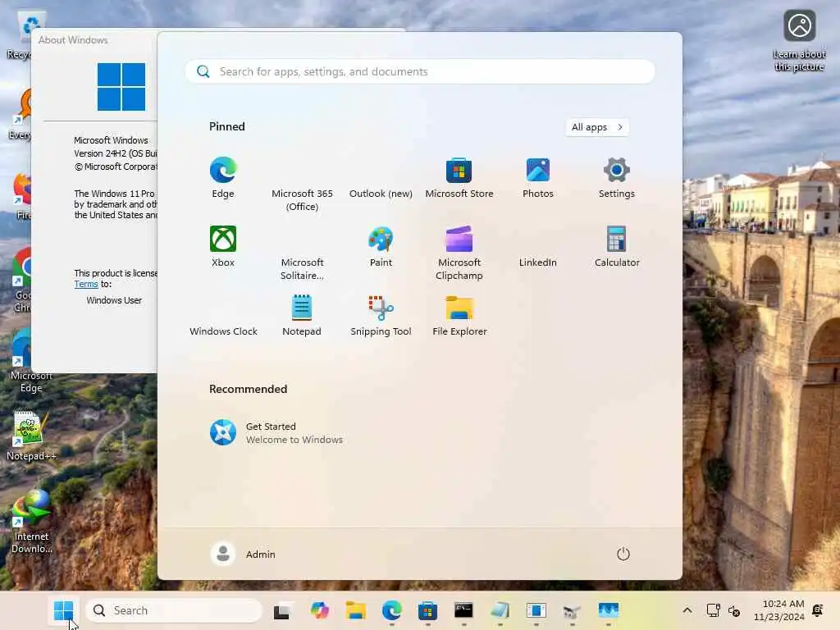Open Microsoft Store from pinned apps
The image size is (840, 630).
tap(459, 177)
